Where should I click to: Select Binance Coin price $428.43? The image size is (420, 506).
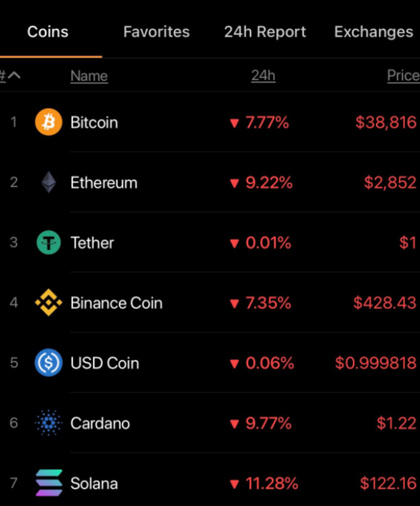click(x=384, y=303)
